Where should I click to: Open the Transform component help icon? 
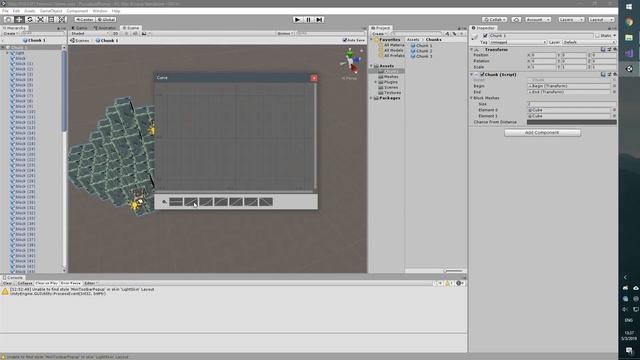pyautogui.click(x=603, y=49)
